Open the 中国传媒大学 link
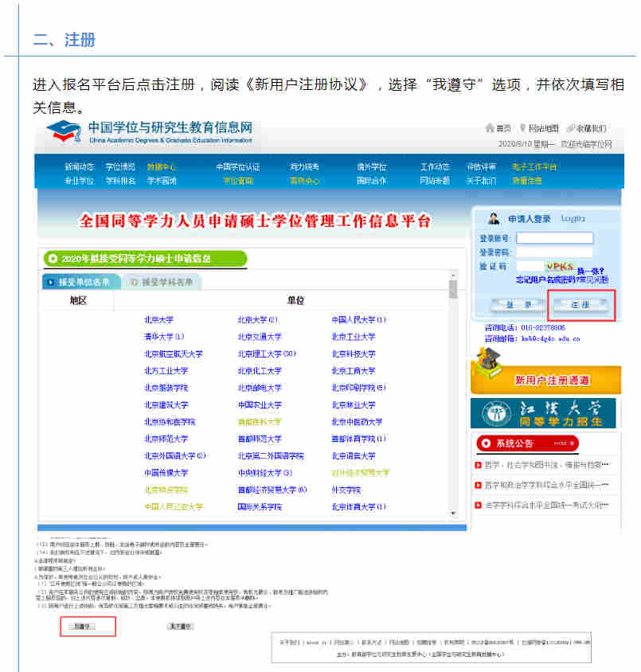 [166, 473]
